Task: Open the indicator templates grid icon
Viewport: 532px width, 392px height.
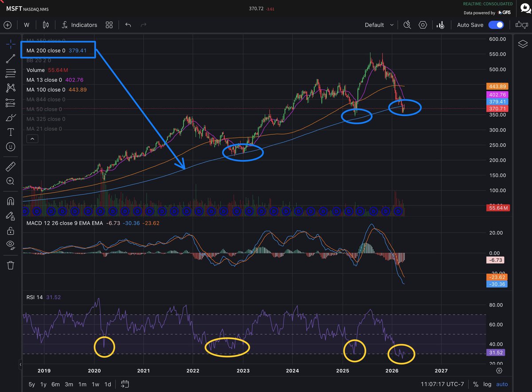Action: click(109, 25)
